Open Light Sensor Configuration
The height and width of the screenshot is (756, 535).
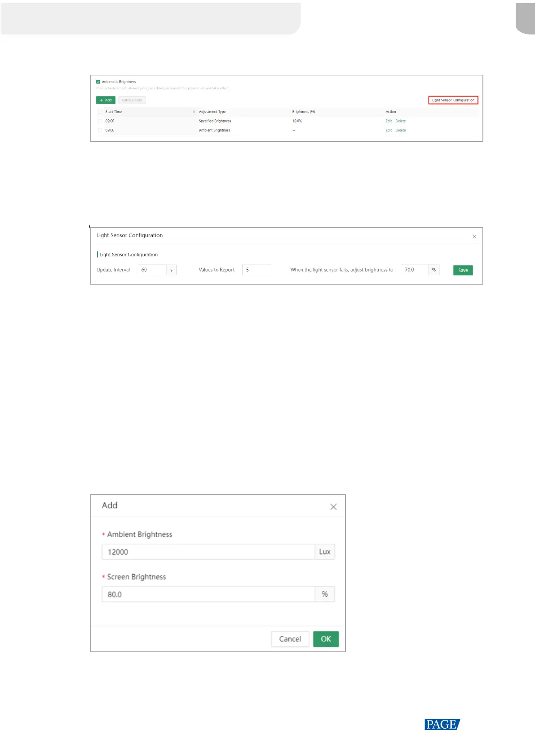[453, 100]
